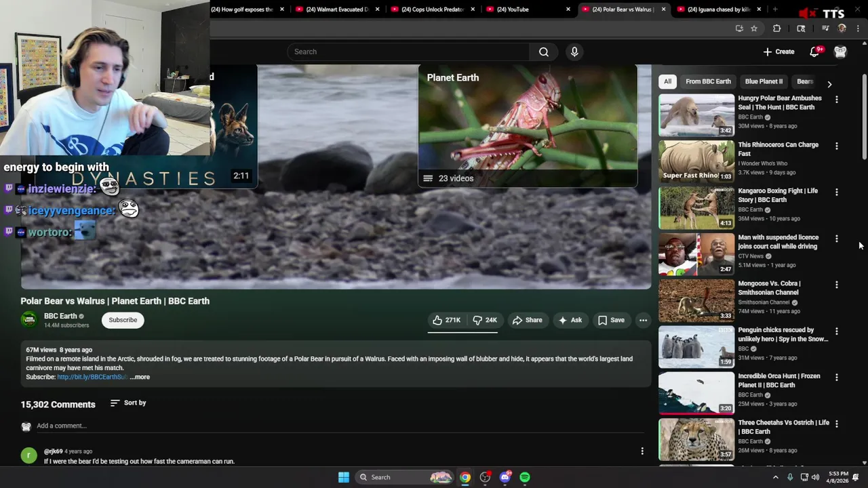The image size is (868, 488).
Task: Click the Create plus button
Action: click(778, 52)
